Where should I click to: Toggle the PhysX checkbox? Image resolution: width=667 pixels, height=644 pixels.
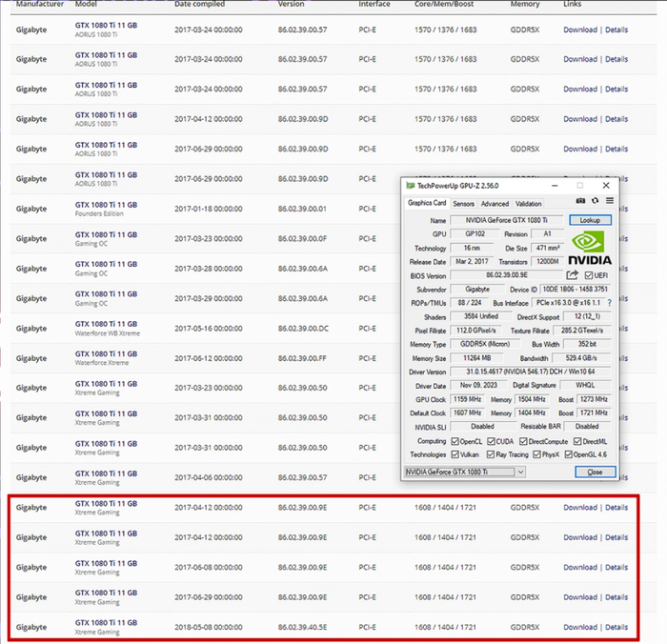point(536,454)
